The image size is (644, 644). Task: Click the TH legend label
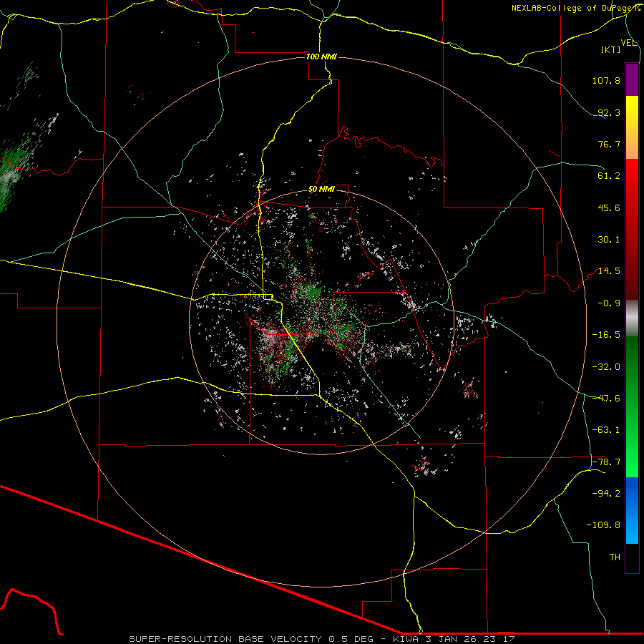[615, 557]
